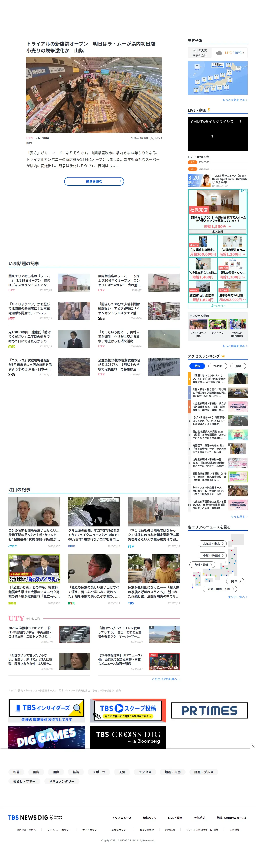Image resolution: width=256 pixels, height=868 pixels.
Task: Open the 大阪の高校無償化 article thumbnail
Action: tap(34, 569)
